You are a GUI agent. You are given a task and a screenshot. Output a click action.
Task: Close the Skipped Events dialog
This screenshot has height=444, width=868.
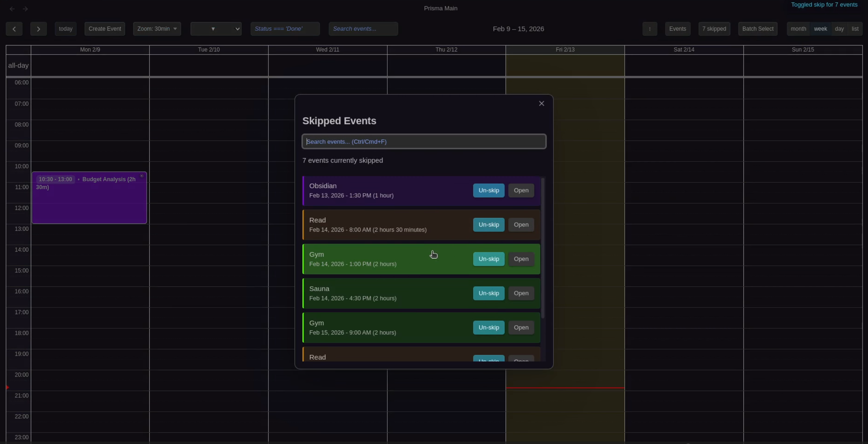[x=541, y=103]
